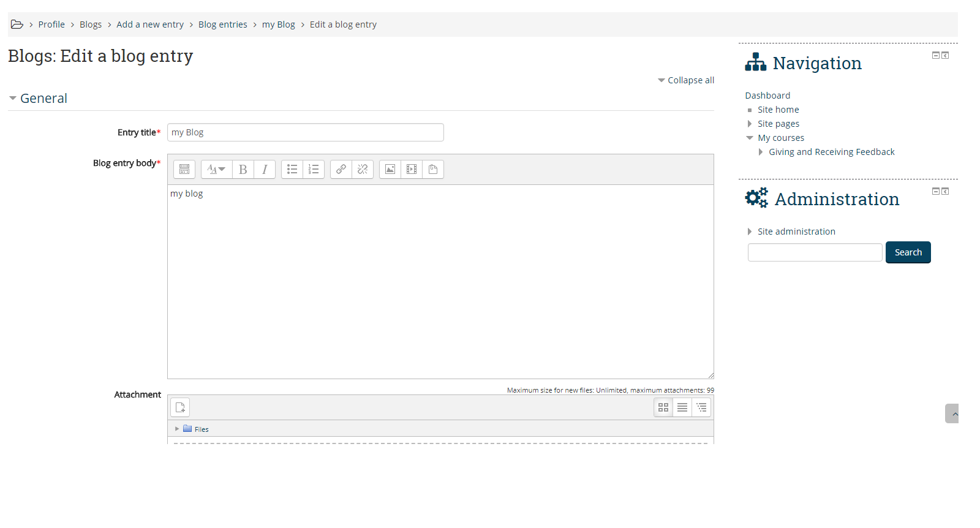
Task: Switch attachments to icon grid view
Action: [663, 407]
